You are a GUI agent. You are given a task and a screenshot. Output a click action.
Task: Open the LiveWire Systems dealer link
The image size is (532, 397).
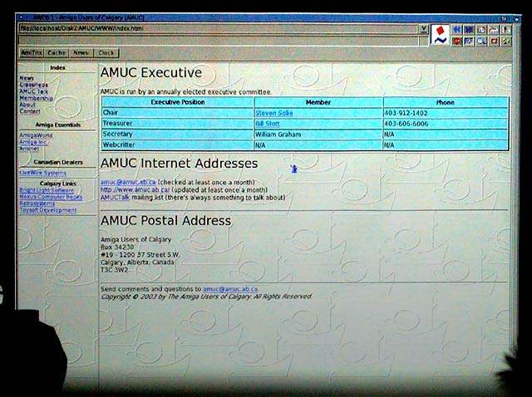(42, 173)
